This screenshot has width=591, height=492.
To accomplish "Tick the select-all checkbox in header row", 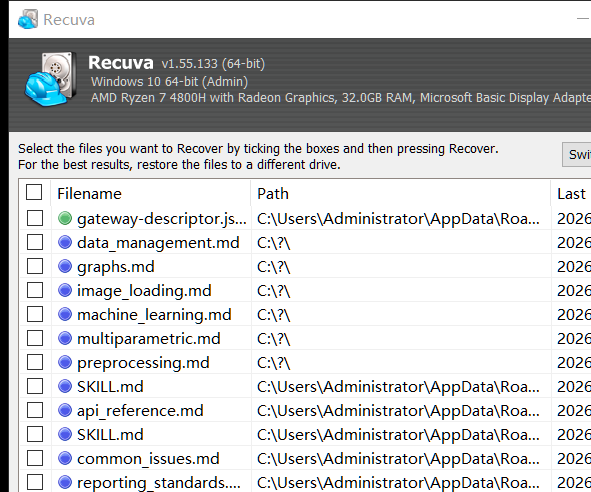I will (34, 192).
